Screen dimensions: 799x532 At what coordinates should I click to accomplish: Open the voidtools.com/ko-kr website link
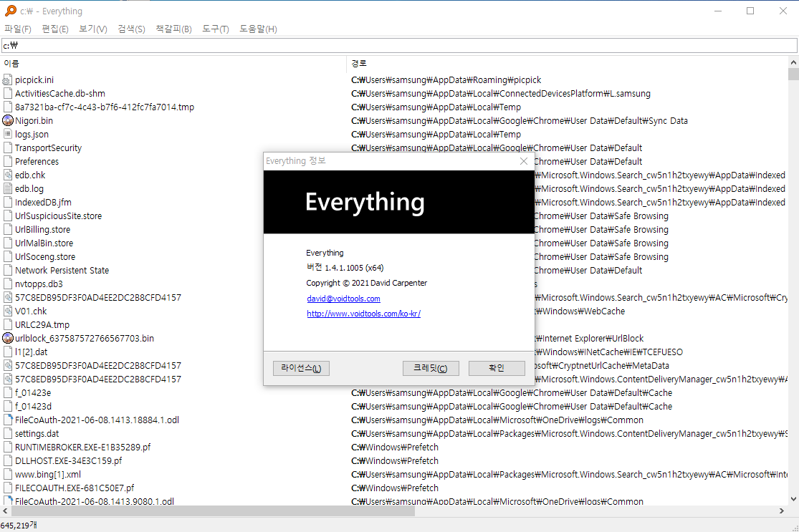364,314
